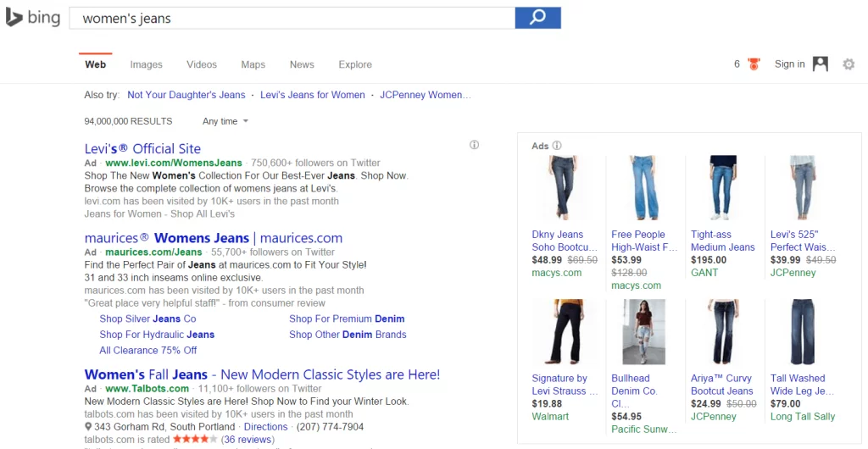Screen dimensions: 868x449
Task: Click the $195.00 price
Action: 709,260
